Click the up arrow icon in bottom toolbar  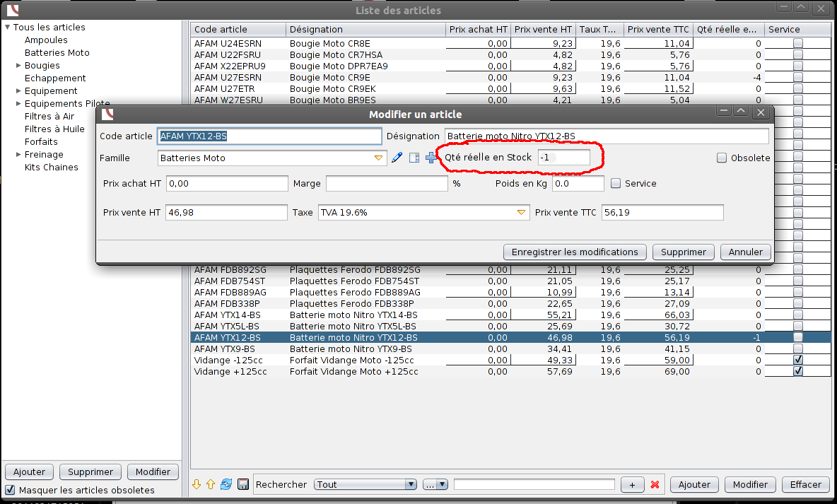211,484
